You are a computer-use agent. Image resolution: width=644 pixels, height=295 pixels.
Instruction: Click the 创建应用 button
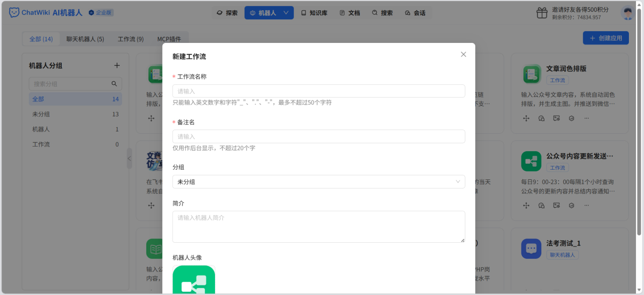pos(605,38)
